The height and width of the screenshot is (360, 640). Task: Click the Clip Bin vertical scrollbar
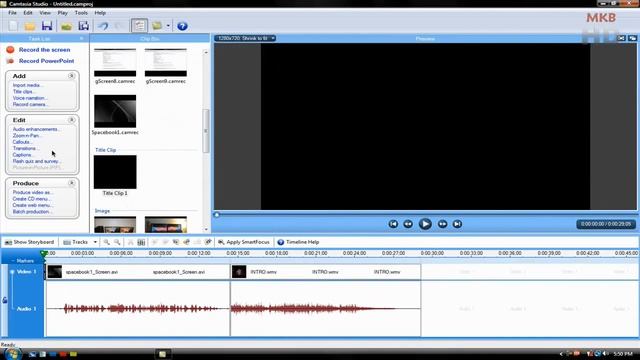click(206, 131)
